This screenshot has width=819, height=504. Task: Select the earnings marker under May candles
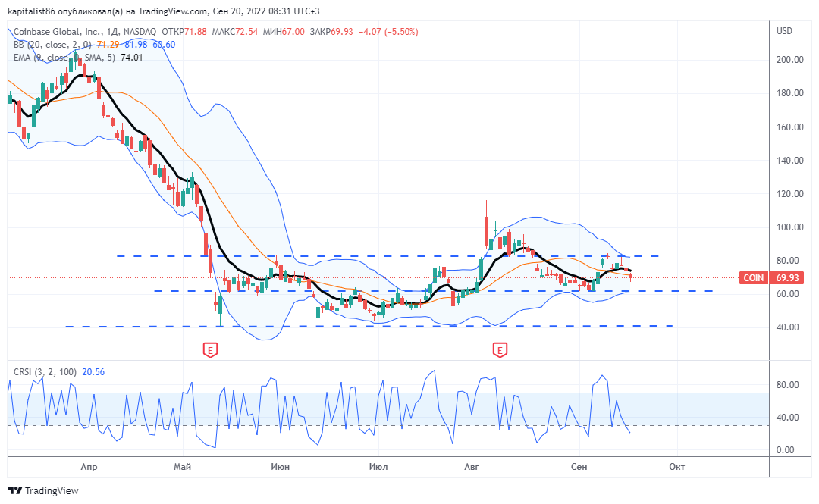click(x=210, y=351)
